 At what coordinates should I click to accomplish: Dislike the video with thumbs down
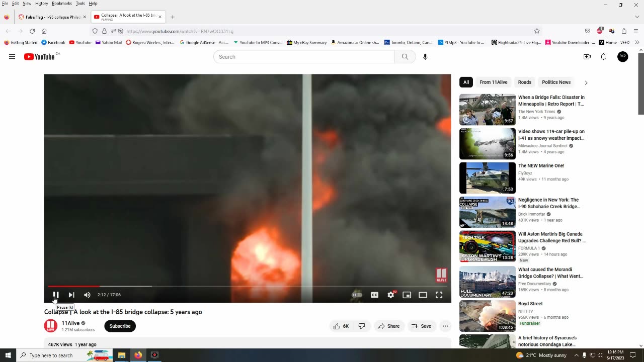362,326
